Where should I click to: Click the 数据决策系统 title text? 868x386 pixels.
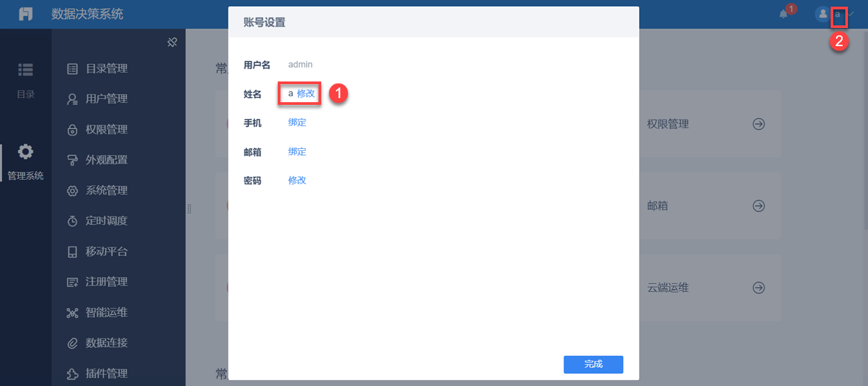coord(87,14)
